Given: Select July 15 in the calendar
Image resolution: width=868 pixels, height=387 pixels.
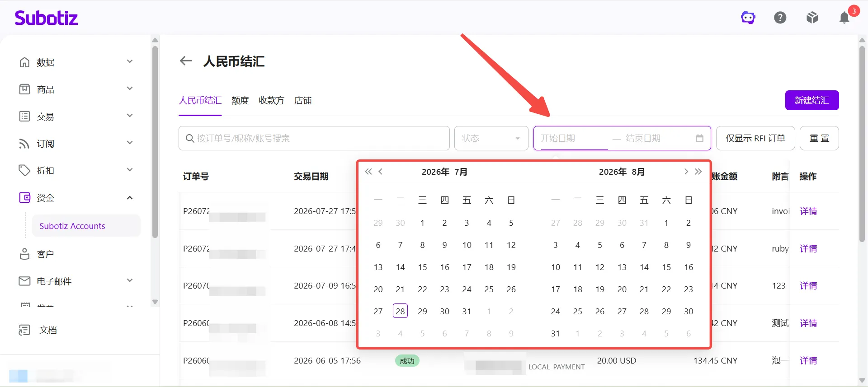Looking at the screenshot, I should coord(422,267).
